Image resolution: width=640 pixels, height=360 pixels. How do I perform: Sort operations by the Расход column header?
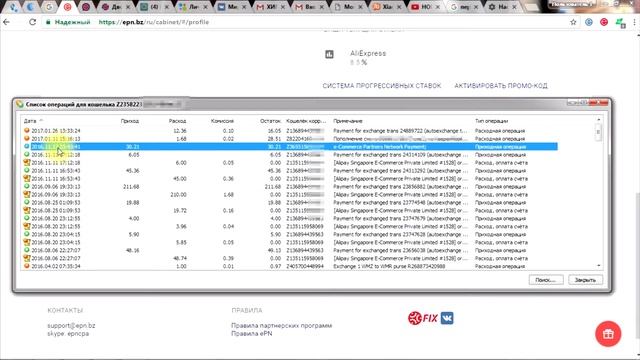(177, 121)
